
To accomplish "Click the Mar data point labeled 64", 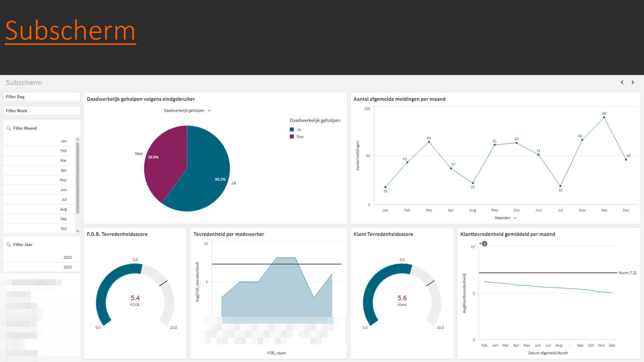I will pos(429,142).
